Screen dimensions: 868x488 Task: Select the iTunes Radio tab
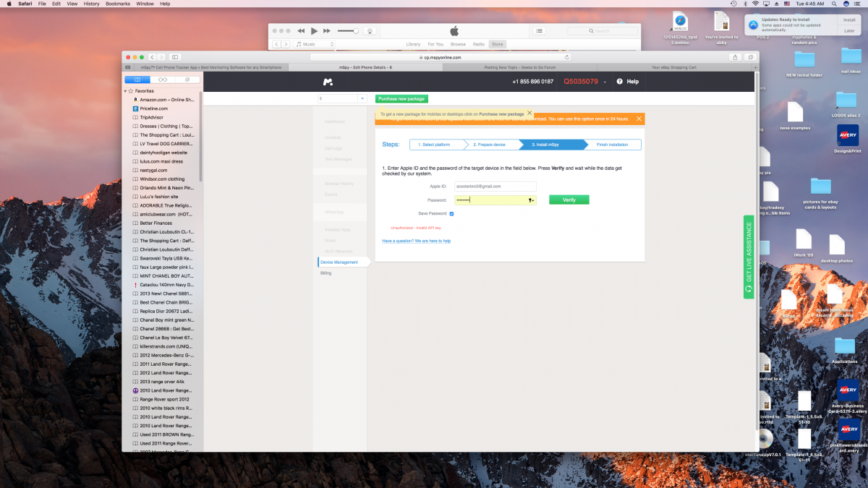point(478,44)
